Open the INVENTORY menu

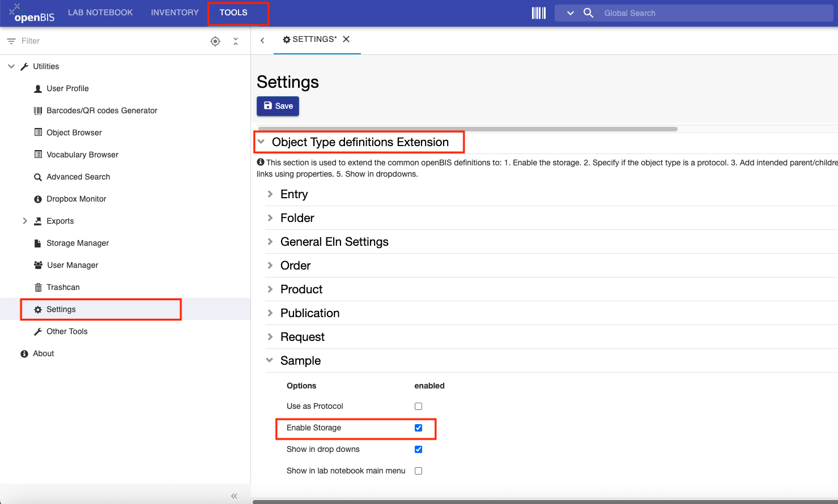[x=175, y=12]
